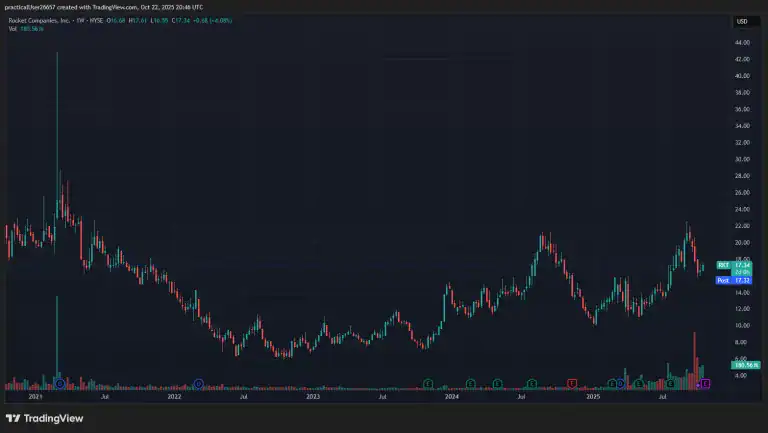Image resolution: width=768 pixels, height=433 pixels.
Task: Select the purple upcoming earnings marker
Action: [x=705, y=384]
